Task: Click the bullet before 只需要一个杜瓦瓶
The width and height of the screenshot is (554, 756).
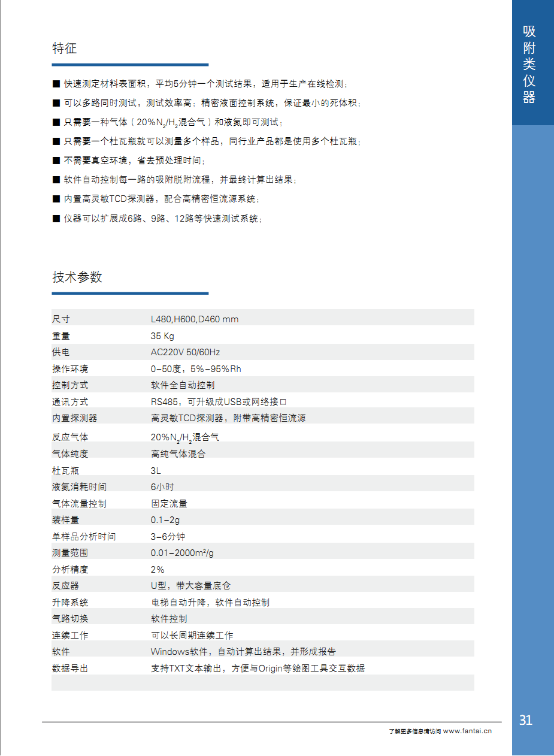Action: coord(56,141)
